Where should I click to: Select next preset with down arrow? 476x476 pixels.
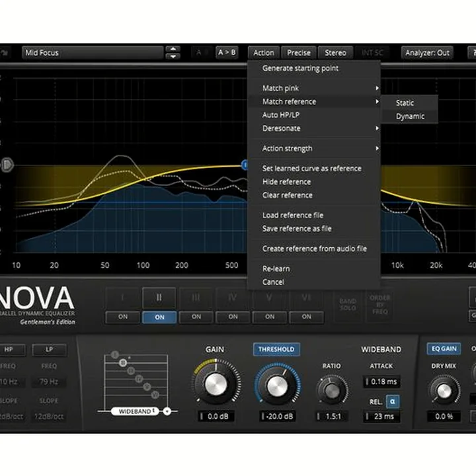(173, 56)
